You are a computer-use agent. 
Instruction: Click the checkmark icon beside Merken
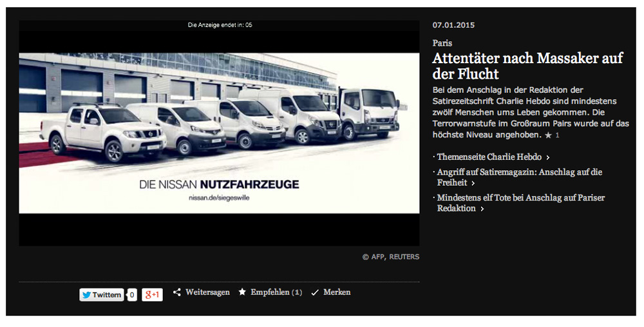tap(315, 292)
